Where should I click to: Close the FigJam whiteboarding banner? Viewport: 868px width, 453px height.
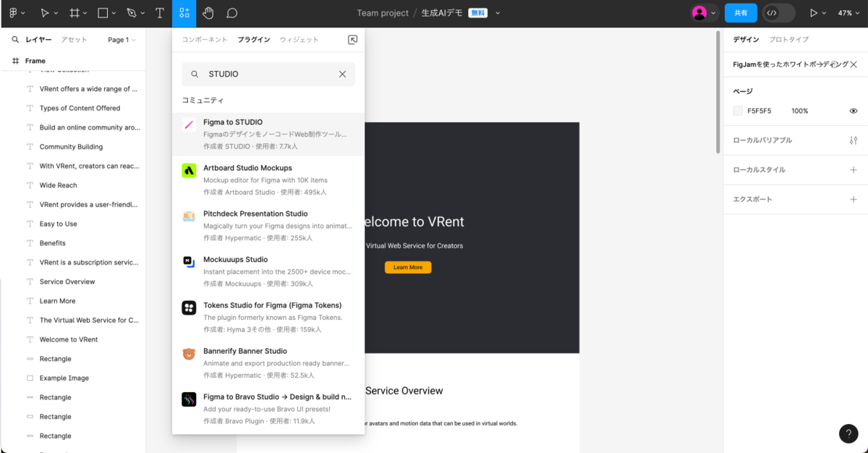854,64
